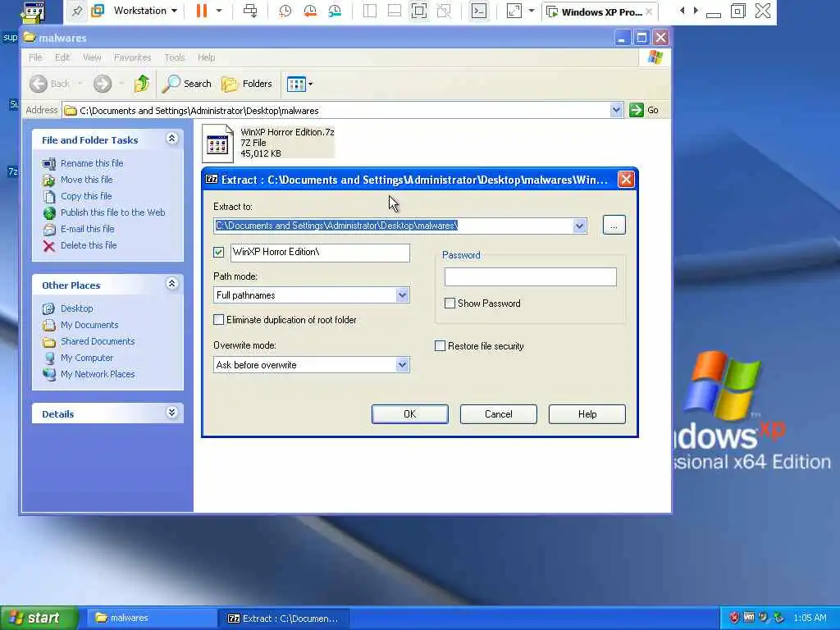Open the power options dropdown next to pause

[219, 11]
